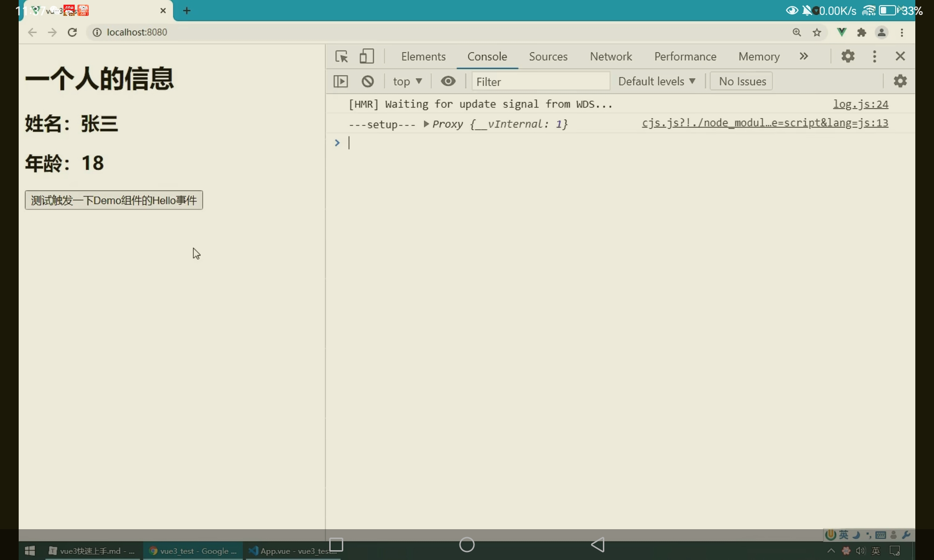Switch to the Elements tab
Screen dimensions: 934x560
[423, 56]
